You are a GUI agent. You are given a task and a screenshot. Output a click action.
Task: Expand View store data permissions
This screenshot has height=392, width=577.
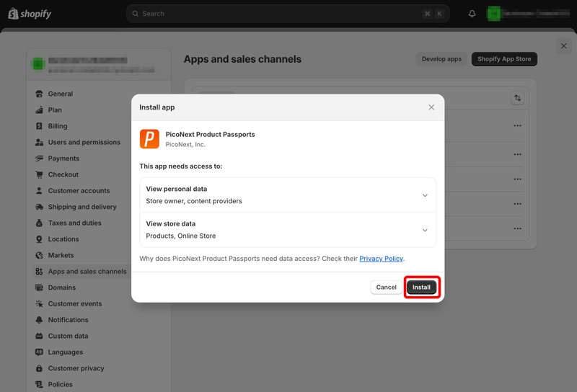[x=425, y=230]
